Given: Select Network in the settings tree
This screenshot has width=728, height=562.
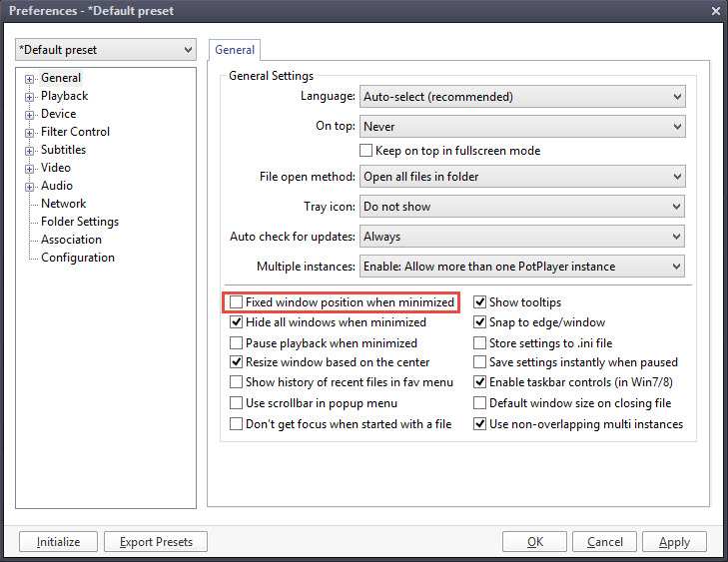Looking at the screenshot, I should 63,204.
